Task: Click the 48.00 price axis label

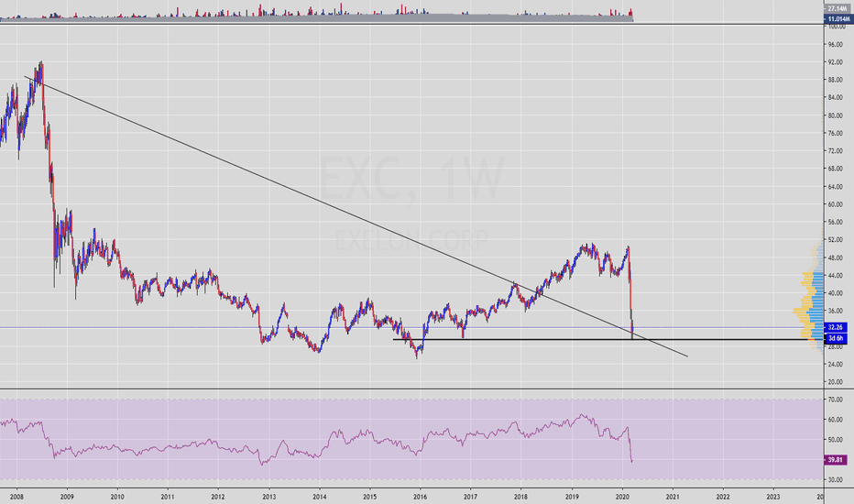Action: (836, 257)
